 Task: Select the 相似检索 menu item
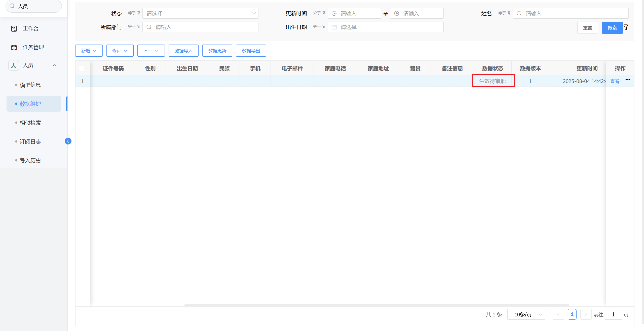point(30,123)
